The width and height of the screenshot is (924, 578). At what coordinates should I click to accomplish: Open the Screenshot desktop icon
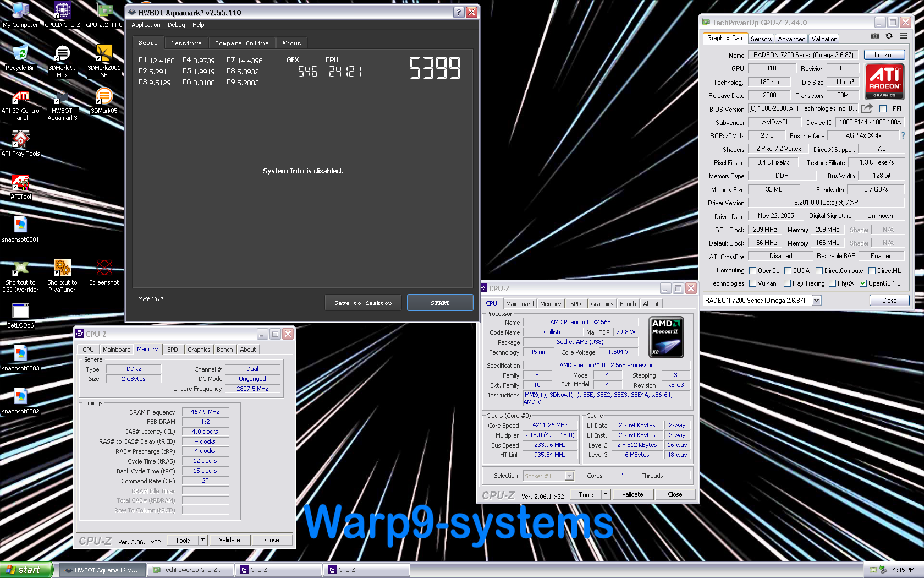point(104,272)
